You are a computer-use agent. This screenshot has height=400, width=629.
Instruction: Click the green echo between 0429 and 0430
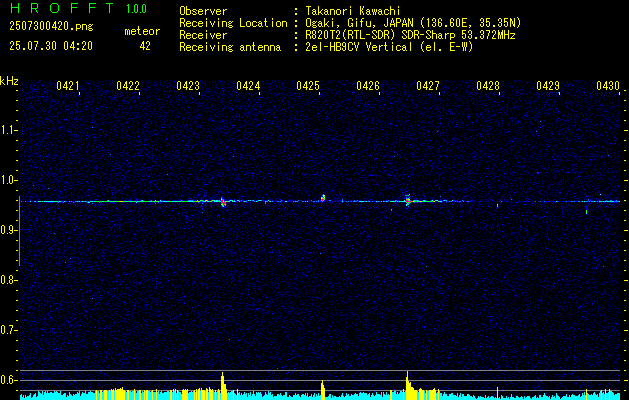point(586,211)
